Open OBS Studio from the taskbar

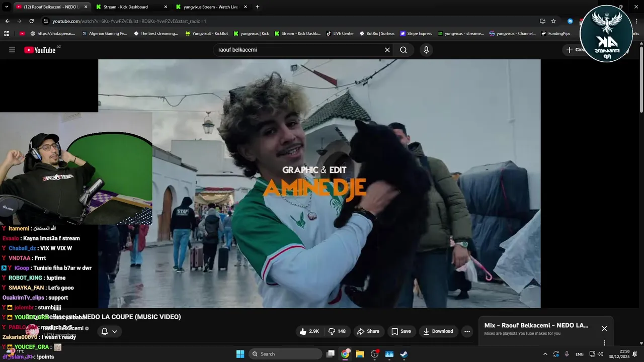(374, 354)
